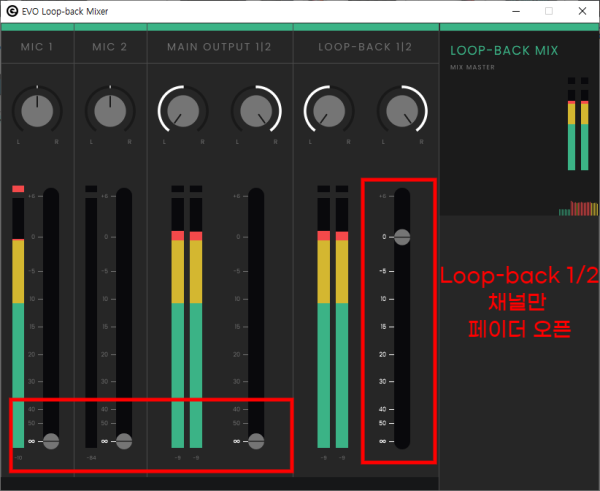Click the Loop-back 1|2 fader handle at 0
This screenshot has width=600, height=491.
coord(402,237)
